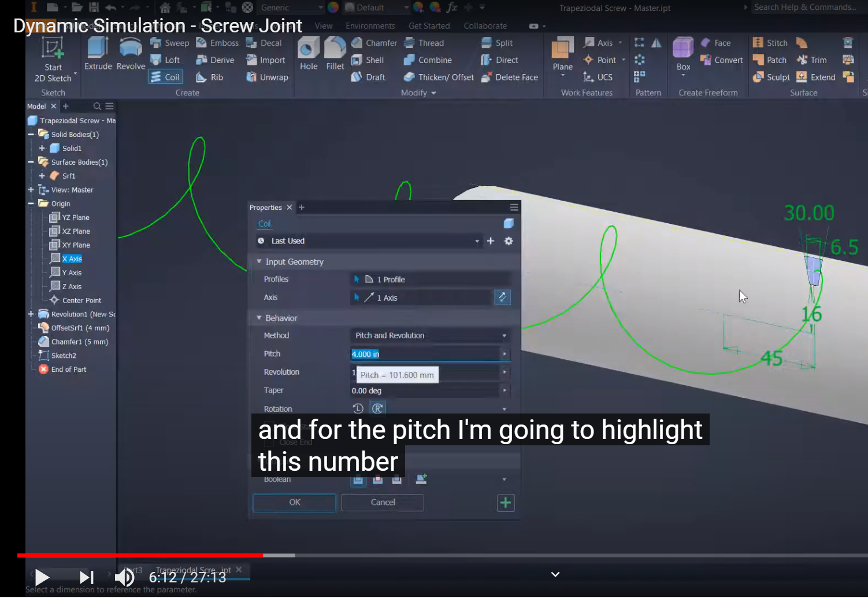Image resolution: width=868 pixels, height=598 pixels.
Task: Select the Stitch surface tool
Action: (x=771, y=42)
